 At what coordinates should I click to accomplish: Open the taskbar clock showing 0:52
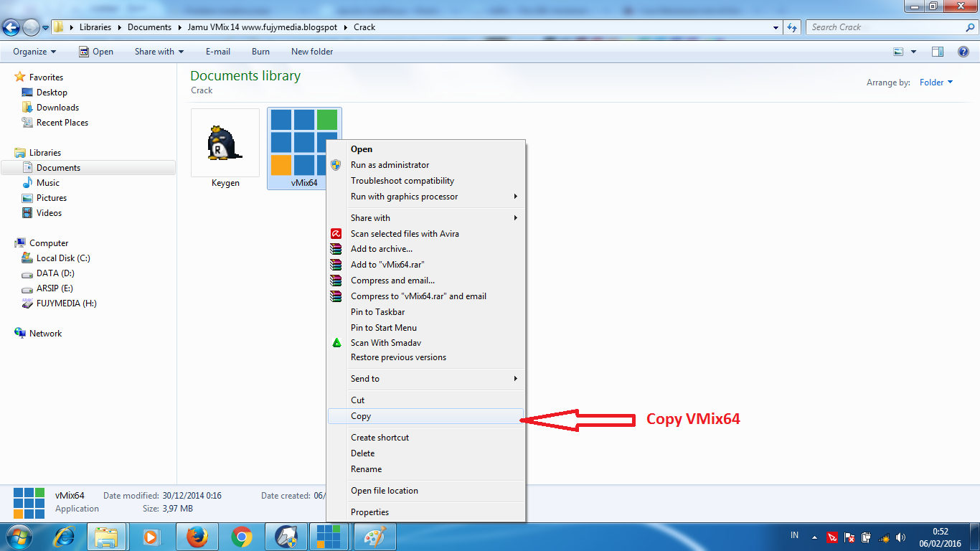click(940, 537)
